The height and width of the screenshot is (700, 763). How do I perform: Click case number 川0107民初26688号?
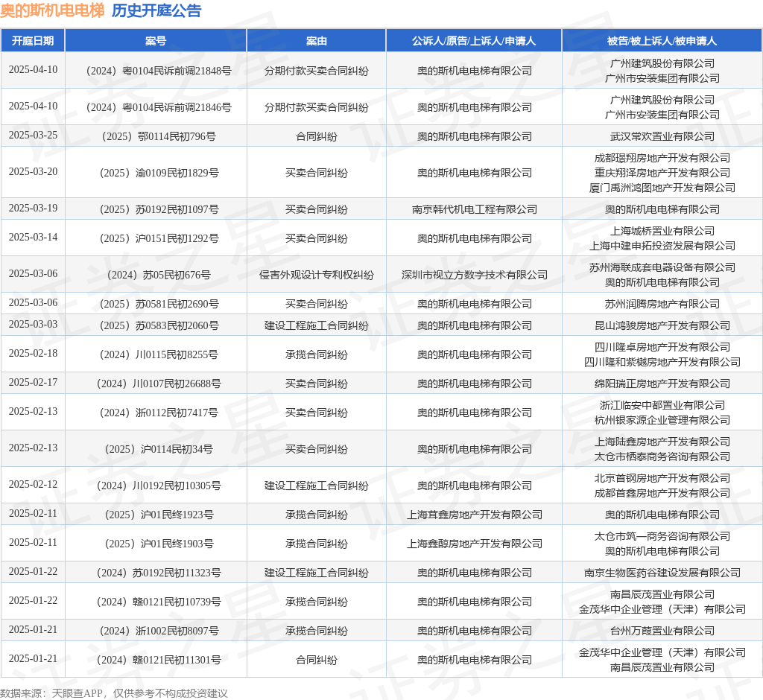[159, 384]
